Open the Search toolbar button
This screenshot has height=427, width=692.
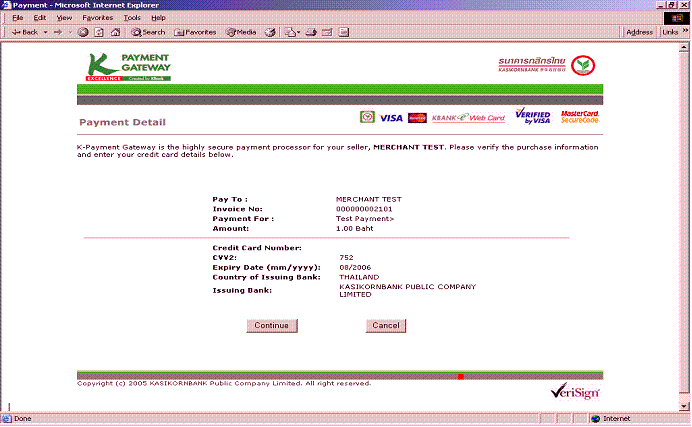point(148,32)
